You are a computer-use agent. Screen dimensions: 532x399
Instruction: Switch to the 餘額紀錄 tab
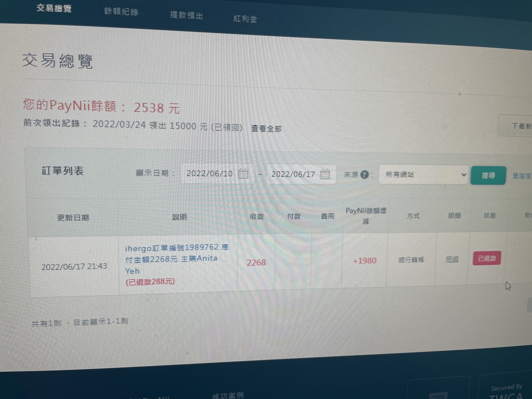(x=121, y=11)
